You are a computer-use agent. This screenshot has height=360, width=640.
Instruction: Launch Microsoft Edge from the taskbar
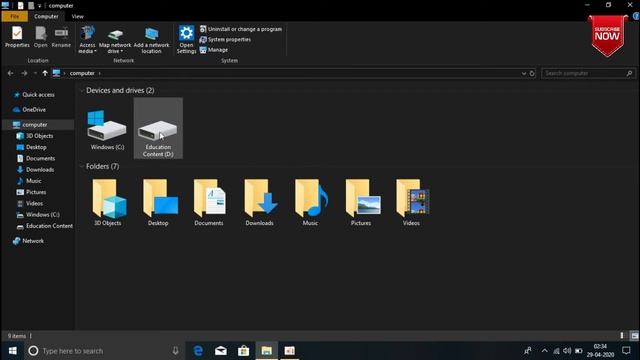point(198,351)
